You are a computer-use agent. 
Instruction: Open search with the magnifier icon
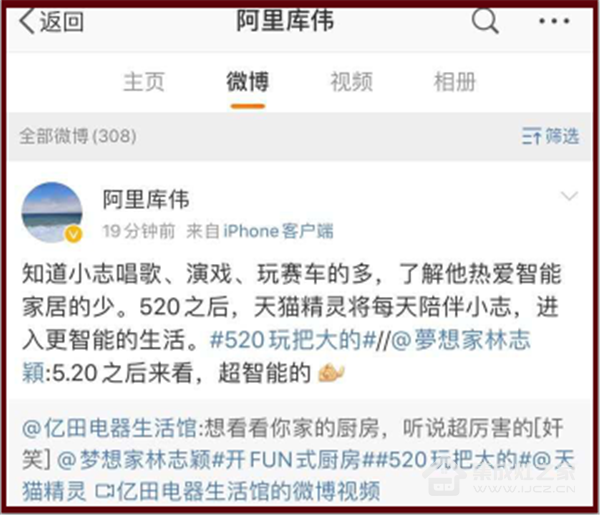pos(485,21)
